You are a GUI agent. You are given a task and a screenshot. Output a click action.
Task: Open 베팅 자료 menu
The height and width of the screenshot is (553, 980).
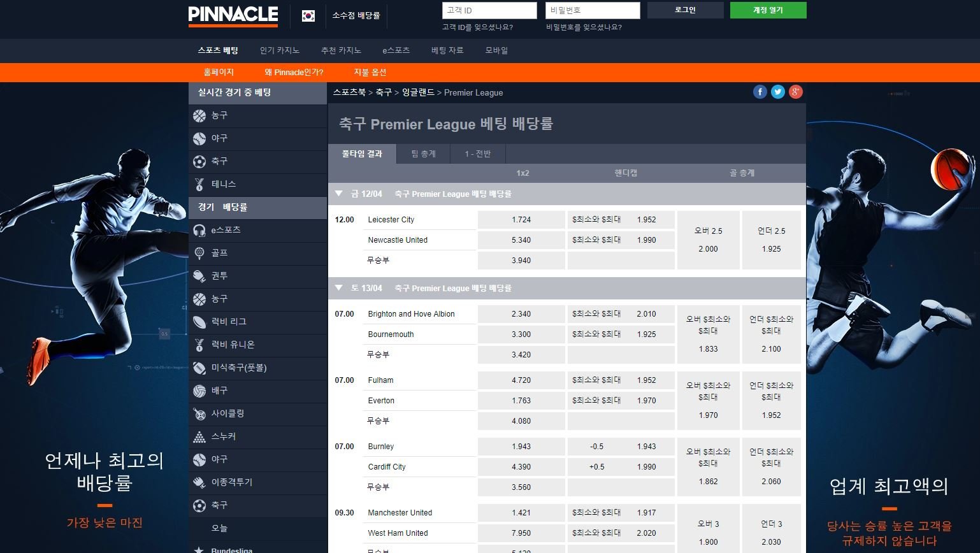[x=447, y=50]
